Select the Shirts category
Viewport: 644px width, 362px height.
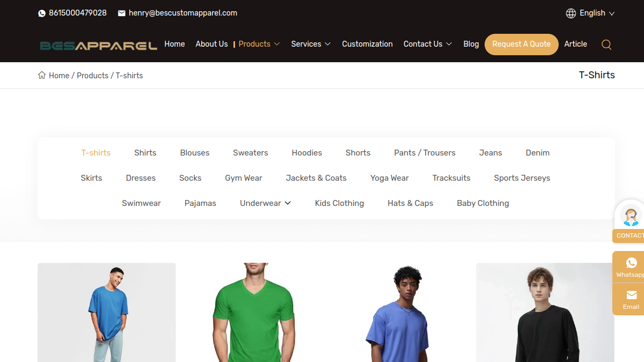pos(145,153)
